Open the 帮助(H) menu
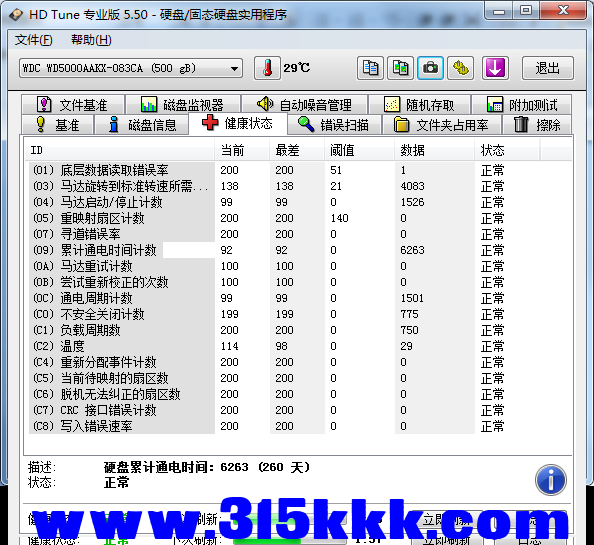 pos(91,40)
